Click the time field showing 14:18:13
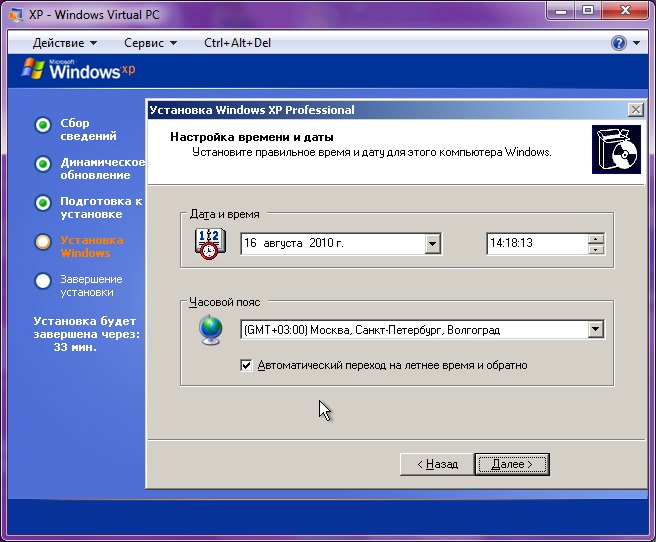656x542 pixels. [537, 243]
